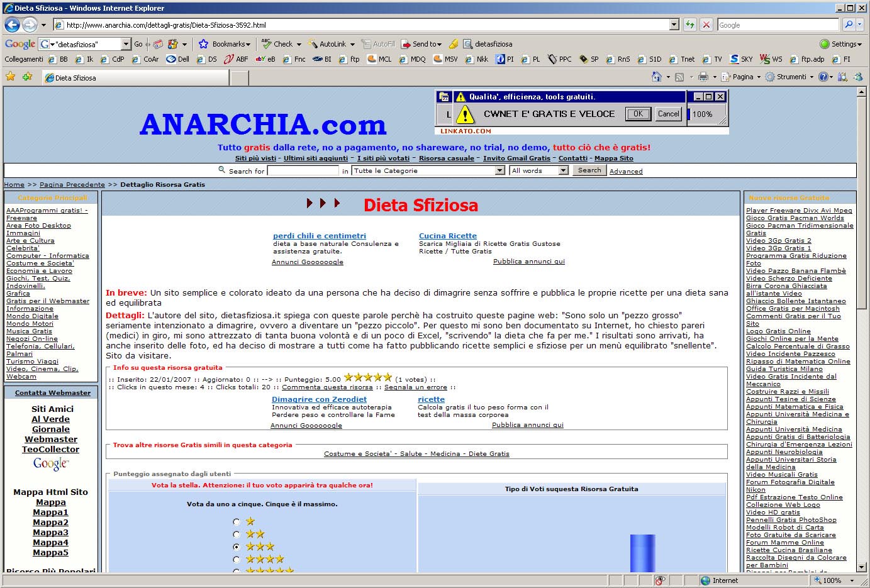Select the two-star vote radio button
This screenshot has height=588, width=870.
pos(236,534)
